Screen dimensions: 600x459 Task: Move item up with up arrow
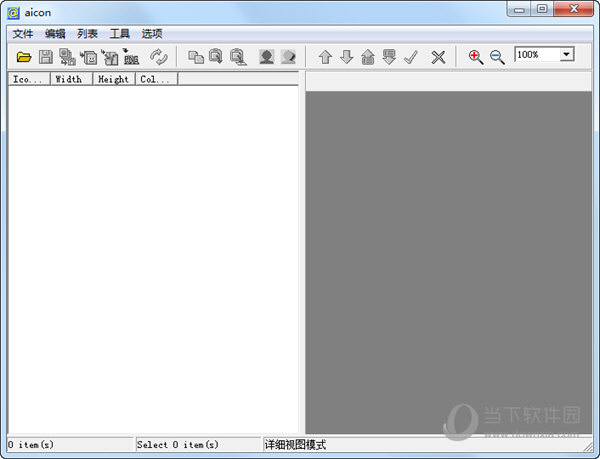(325, 57)
